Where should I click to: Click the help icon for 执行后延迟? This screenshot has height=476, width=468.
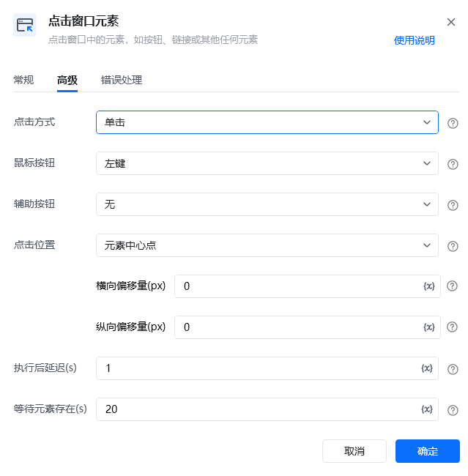tap(453, 369)
